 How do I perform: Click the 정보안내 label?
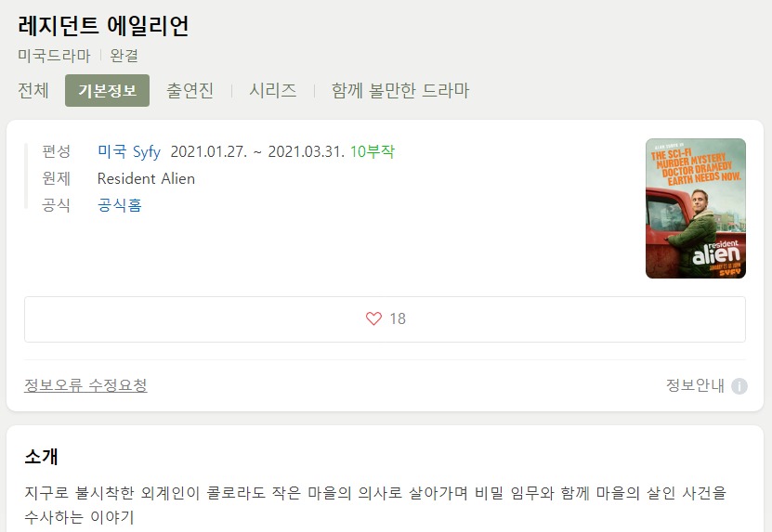(695, 385)
